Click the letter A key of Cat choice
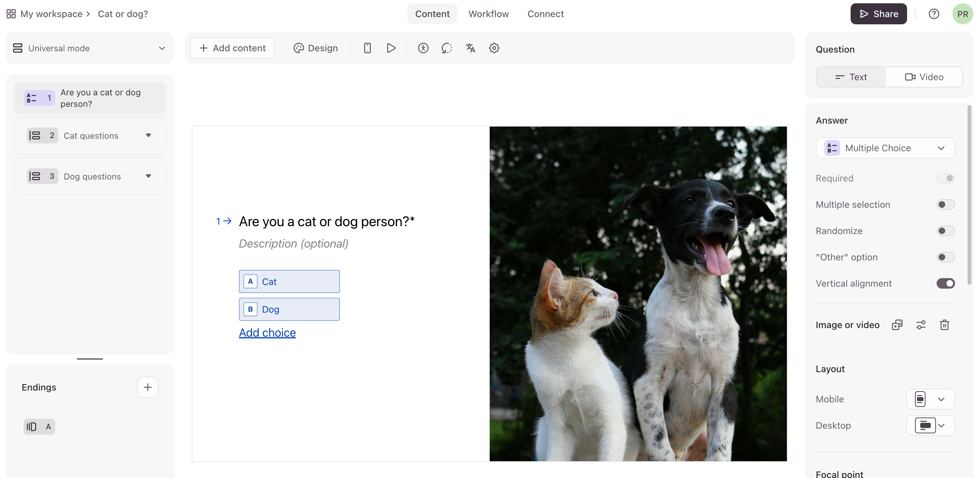Viewport: 980px width, 478px height. pyautogui.click(x=250, y=281)
